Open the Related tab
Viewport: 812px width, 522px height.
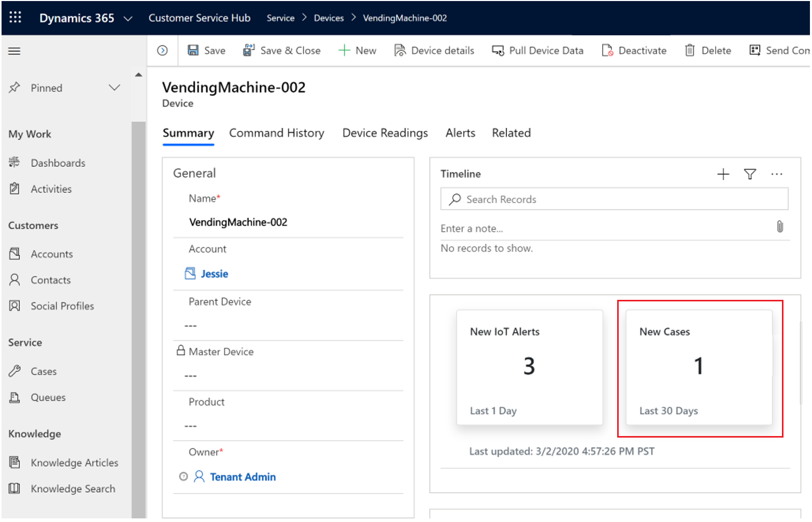click(x=511, y=133)
